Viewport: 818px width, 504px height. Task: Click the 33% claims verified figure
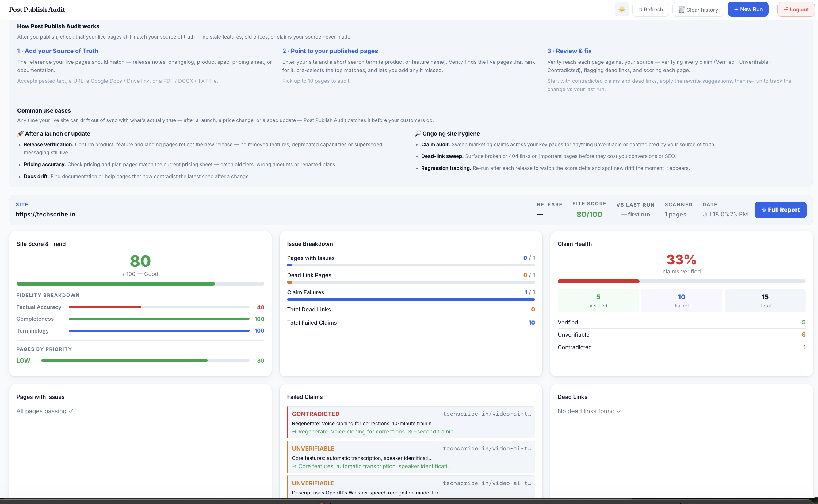pyautogui.click(x=681, y=260)
